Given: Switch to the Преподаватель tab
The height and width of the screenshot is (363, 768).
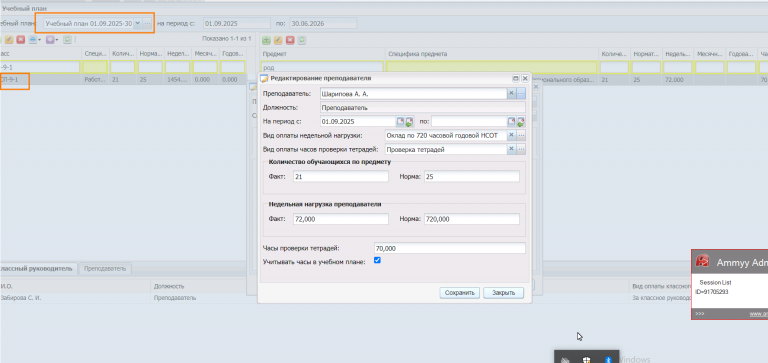Looking at the screenshot, I should pyautogui.click(x=105, y=268).
